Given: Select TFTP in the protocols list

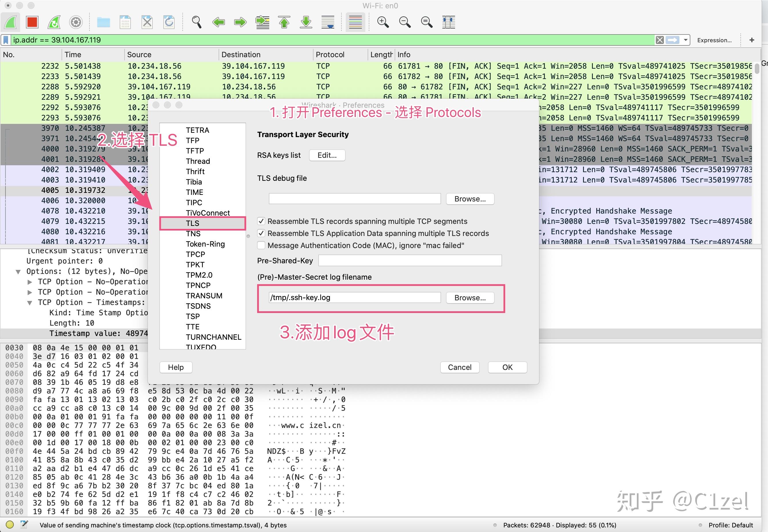Looking at the screenshot, I should point(195,151).
